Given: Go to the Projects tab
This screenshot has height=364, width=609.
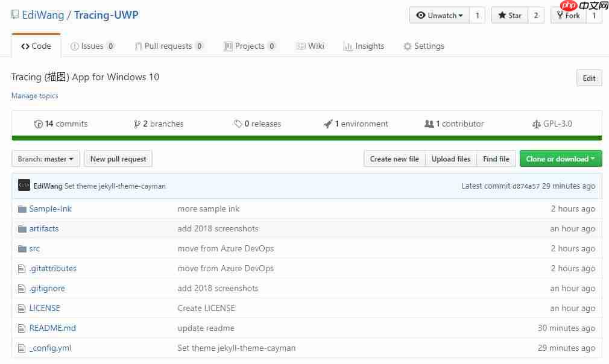Looking at the screenshot, I should pyautogui.click(x=250, y=46).
